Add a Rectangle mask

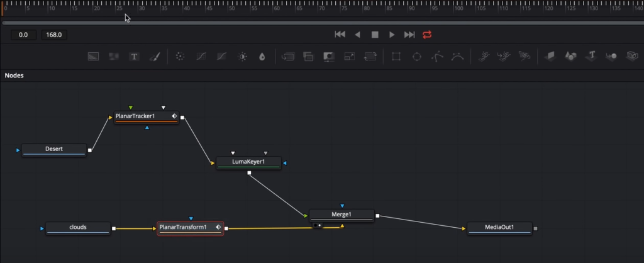click(x=396, y=57)
